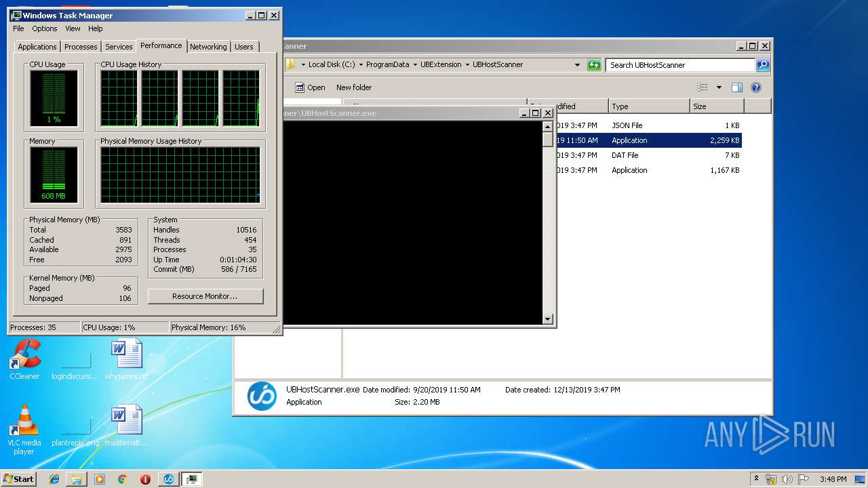Select Task Manager taskbar button

192,479
